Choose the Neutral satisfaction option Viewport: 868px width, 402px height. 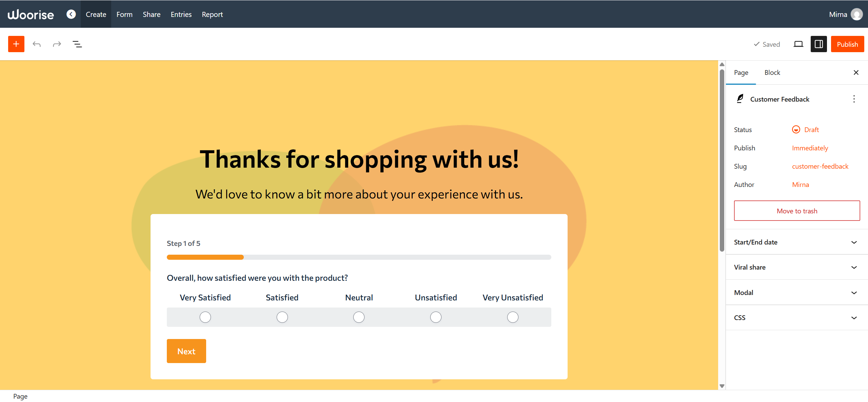359,317
